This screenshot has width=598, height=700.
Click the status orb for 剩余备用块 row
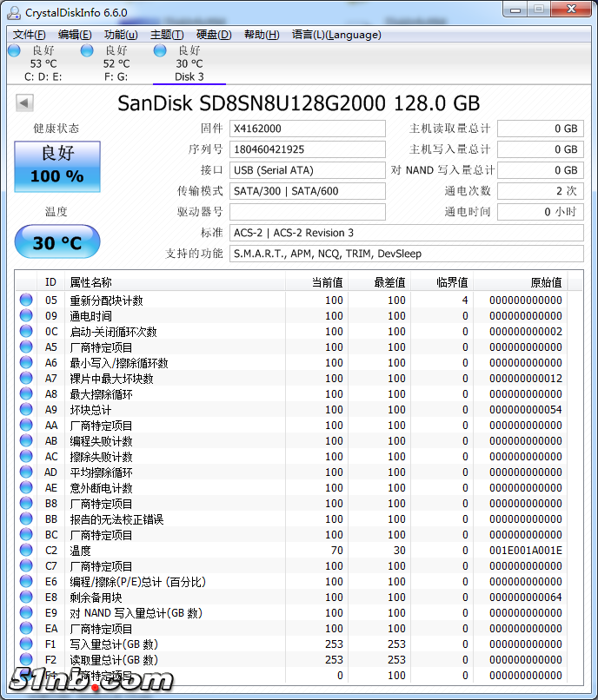pos(26,598)
